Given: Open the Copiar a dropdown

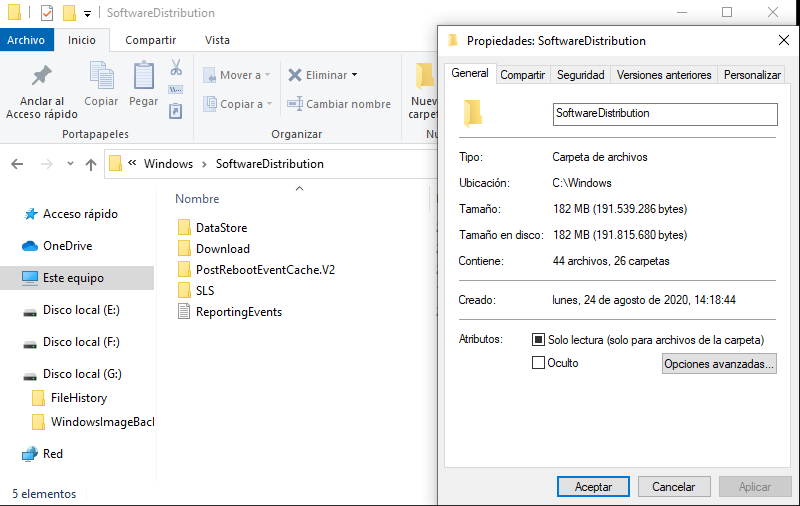Looking at the screenshot, I should click(238, 104).
